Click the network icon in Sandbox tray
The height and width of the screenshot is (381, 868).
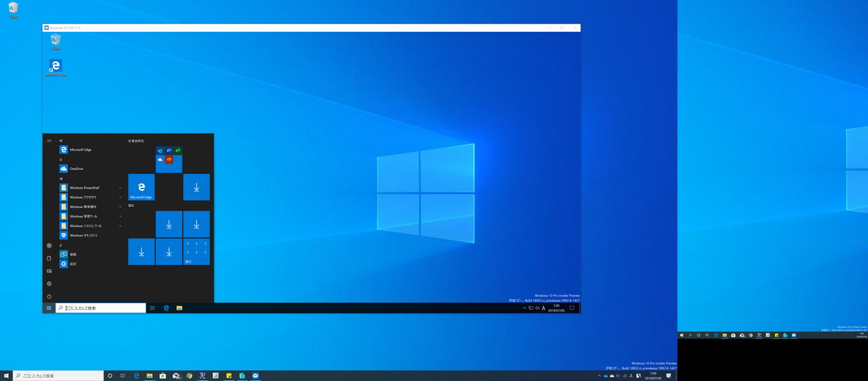pyautogui.click(x=531, y=308)
